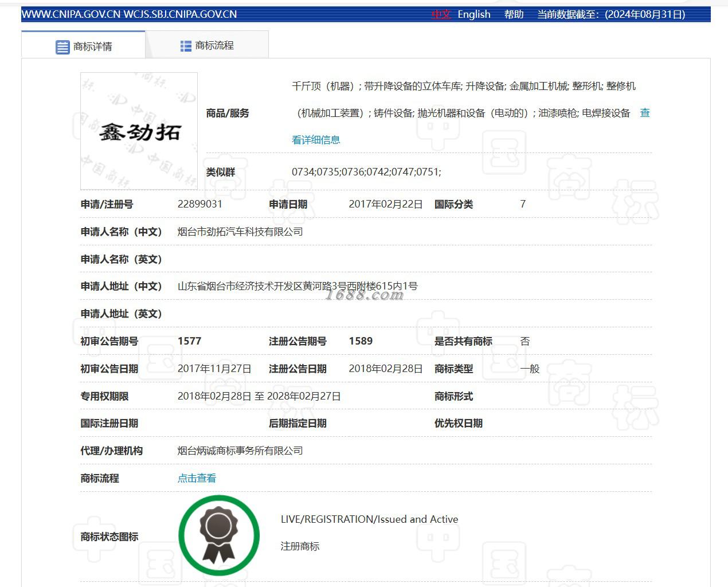
Task: Click the 商标形式 label
Action: 453,396
